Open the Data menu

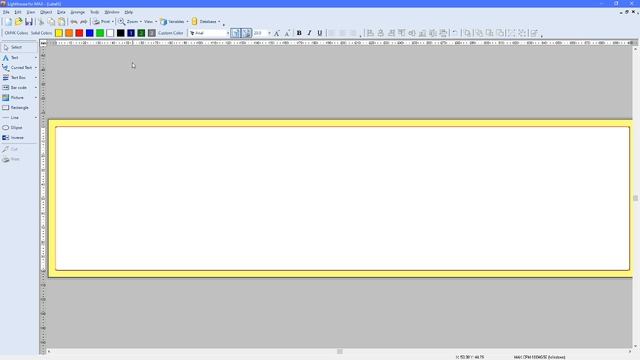click(61, 12)
